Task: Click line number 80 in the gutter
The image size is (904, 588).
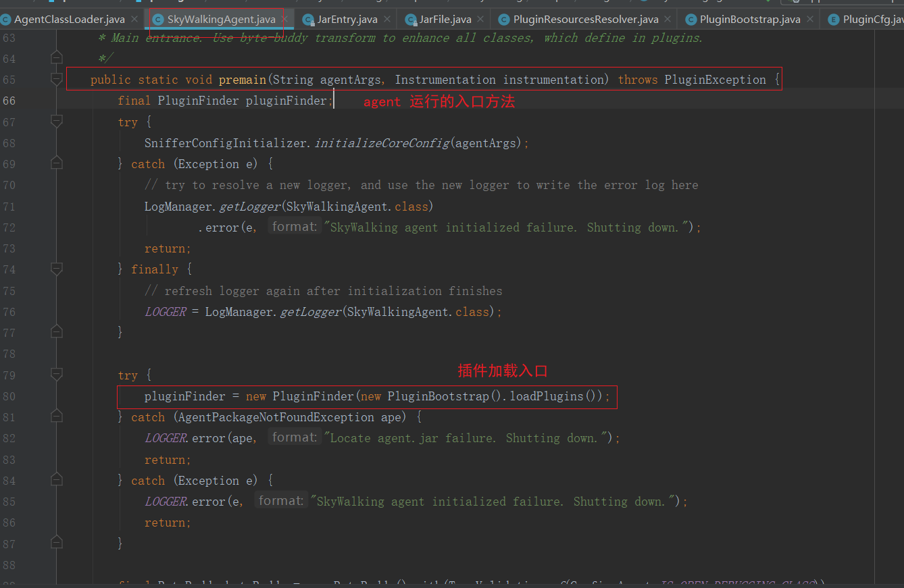Action: [9, 396]
